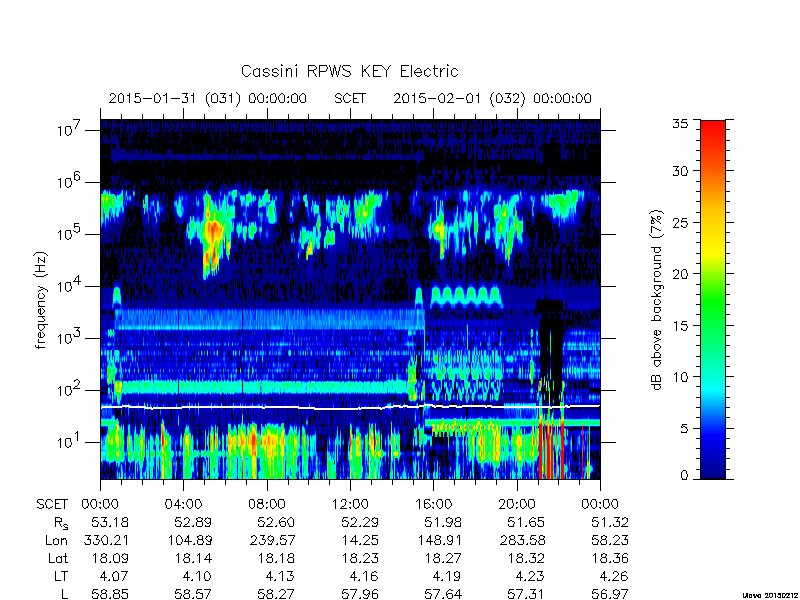Click the Lat value 18.09
This screenshot has height=600, width=800.
point(110,559)
